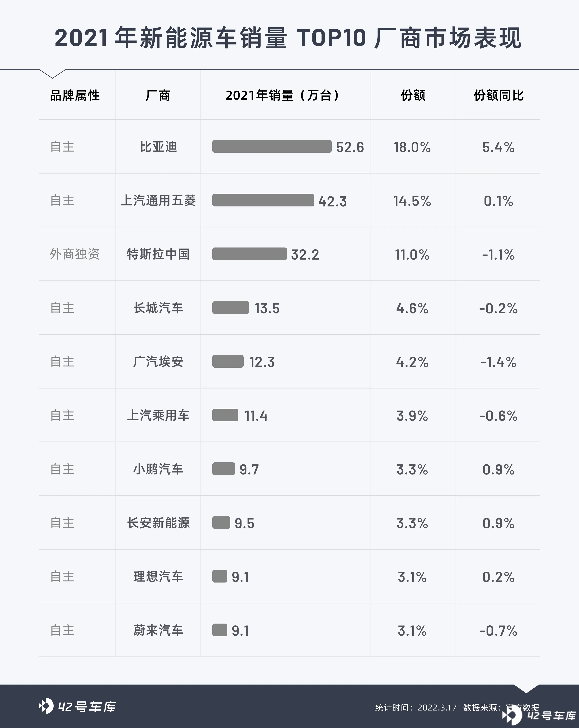579x728 pixels.
Task: Click the downward notch arrow above 品牌属性
Action: coord(52,74)
